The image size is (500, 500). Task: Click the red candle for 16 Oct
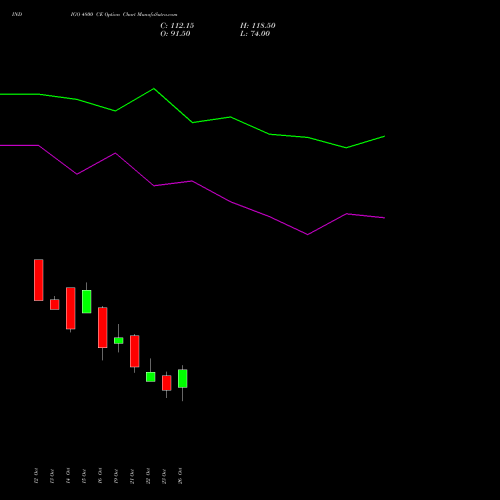tap(103, 328)
